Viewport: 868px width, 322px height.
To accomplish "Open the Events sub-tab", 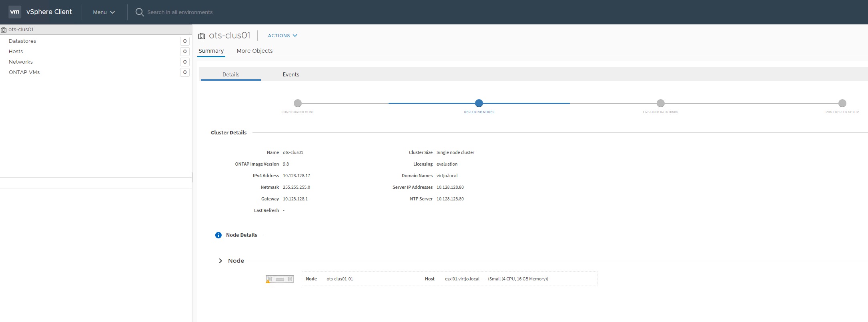I will pyautogui.click(x=291, y=74).
